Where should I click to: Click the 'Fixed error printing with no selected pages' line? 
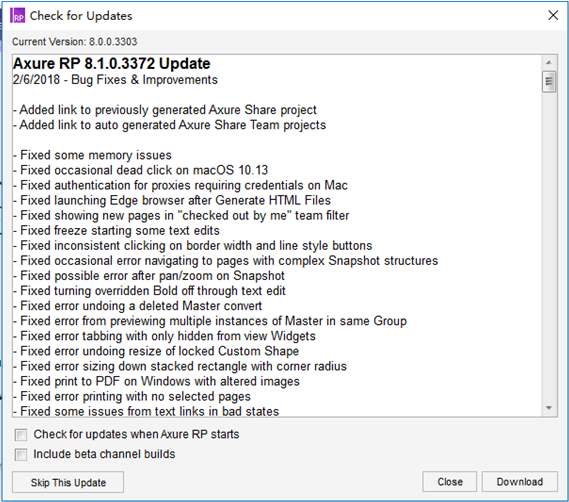[x=132, y=396]
